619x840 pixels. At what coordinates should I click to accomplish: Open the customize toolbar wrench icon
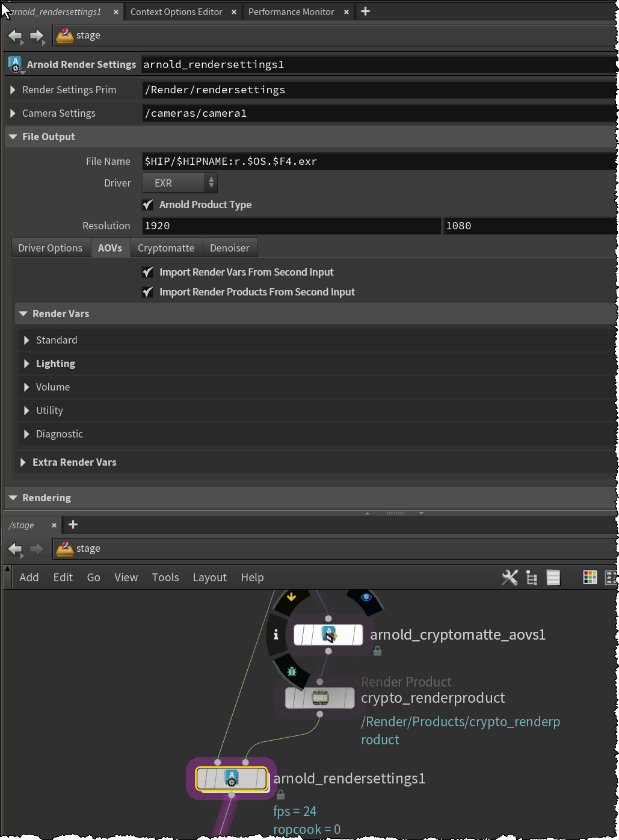coord(510,577)
